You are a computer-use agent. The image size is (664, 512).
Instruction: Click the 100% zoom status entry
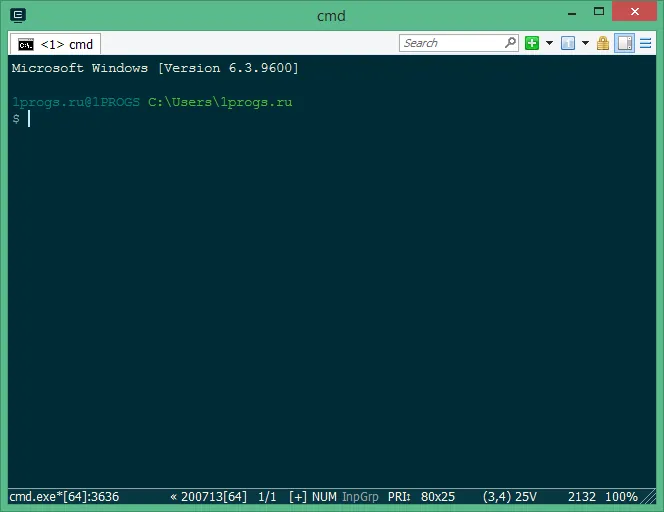(621, 496)
